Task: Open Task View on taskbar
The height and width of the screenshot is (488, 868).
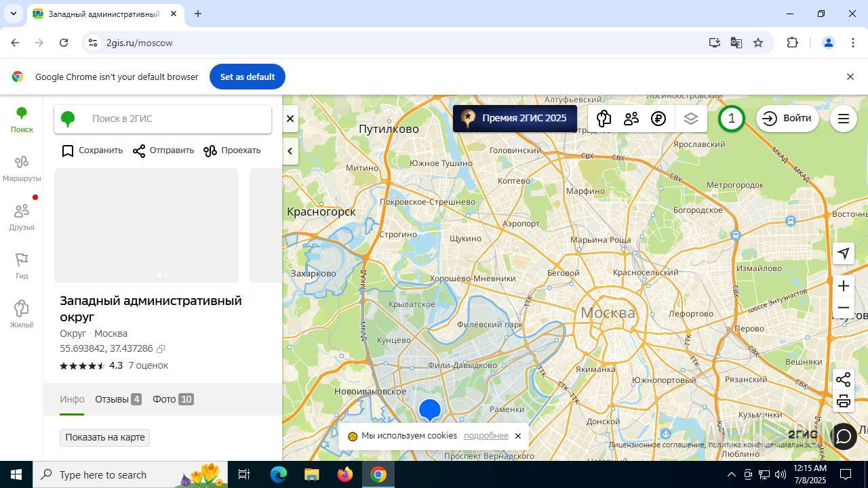Action: (244, 474)
